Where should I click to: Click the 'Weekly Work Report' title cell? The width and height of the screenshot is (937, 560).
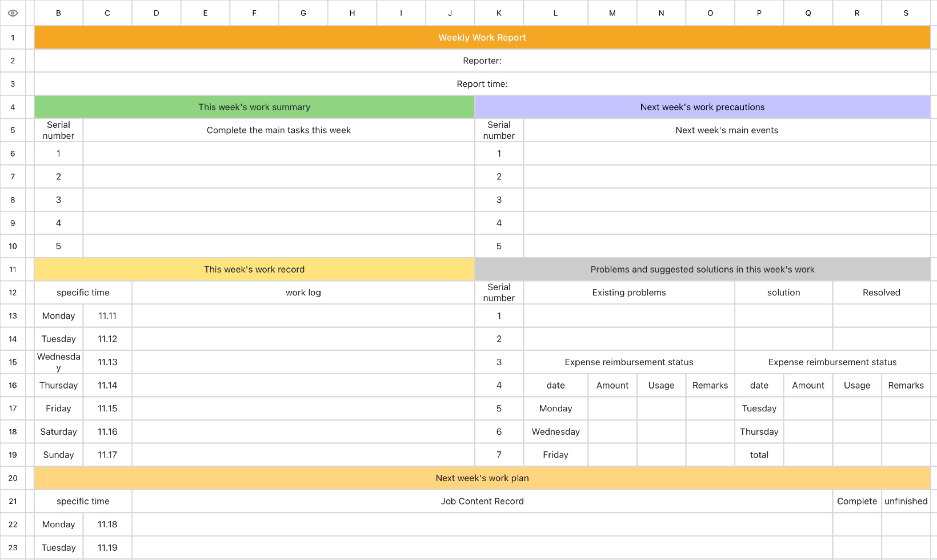click(482, 37)
